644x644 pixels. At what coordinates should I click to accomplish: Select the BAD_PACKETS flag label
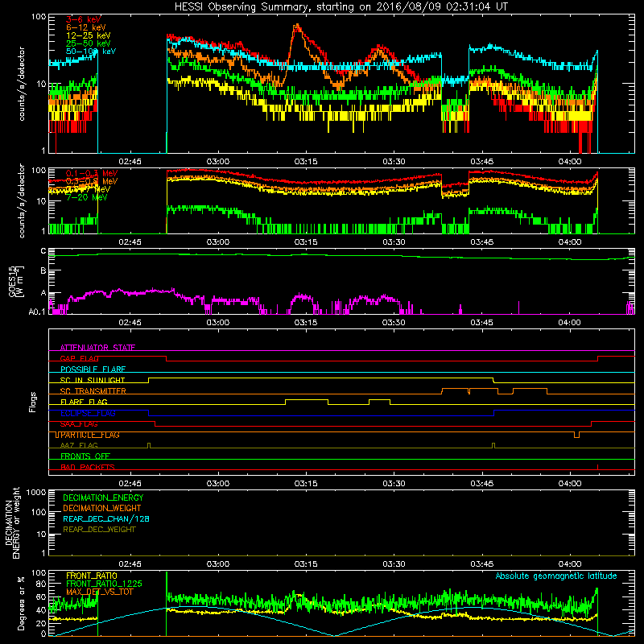pyautogui.click(x=88, y=467)
